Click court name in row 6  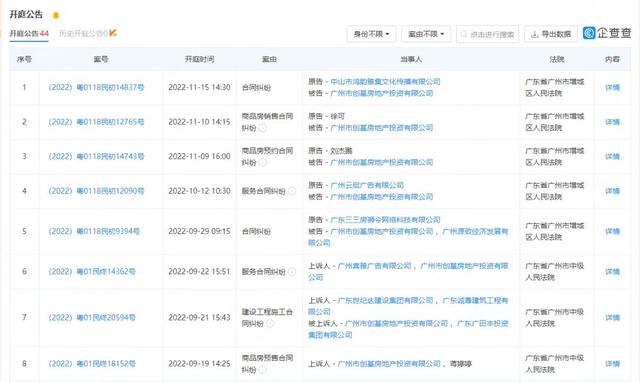(554, 271)
